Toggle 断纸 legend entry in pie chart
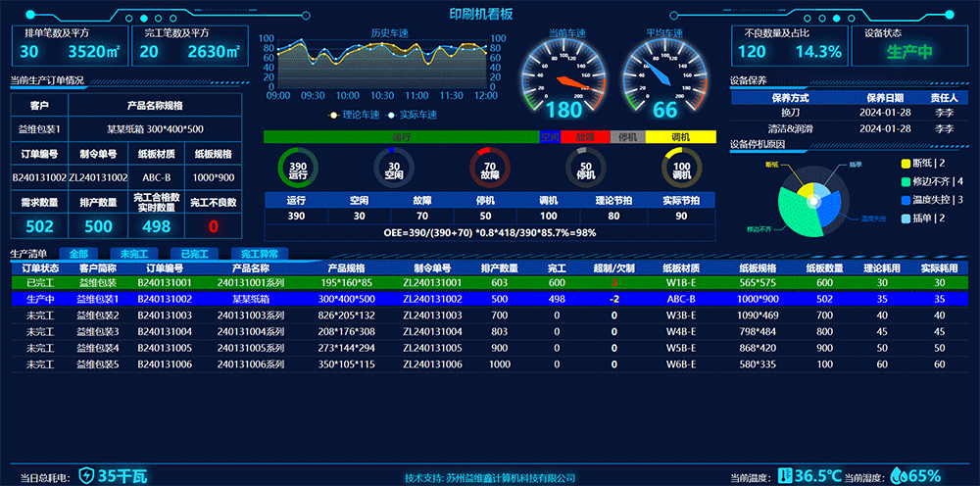 [x=919, y=163]
